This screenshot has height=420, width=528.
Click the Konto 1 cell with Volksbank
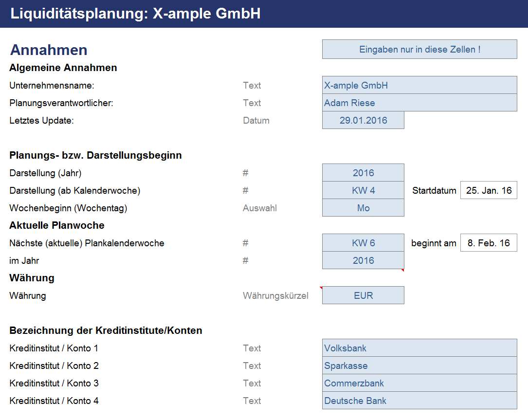(x=419, y=348)
